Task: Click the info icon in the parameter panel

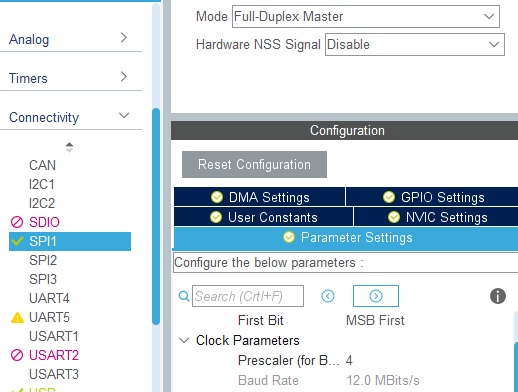Action: pos(498,296)
